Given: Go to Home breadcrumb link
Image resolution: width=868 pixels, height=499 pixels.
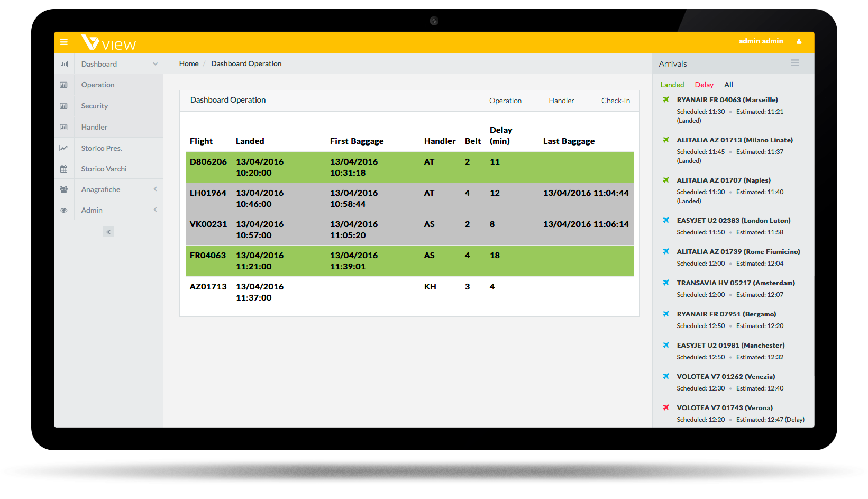Looking at the screenshot, I should (189, 63).
